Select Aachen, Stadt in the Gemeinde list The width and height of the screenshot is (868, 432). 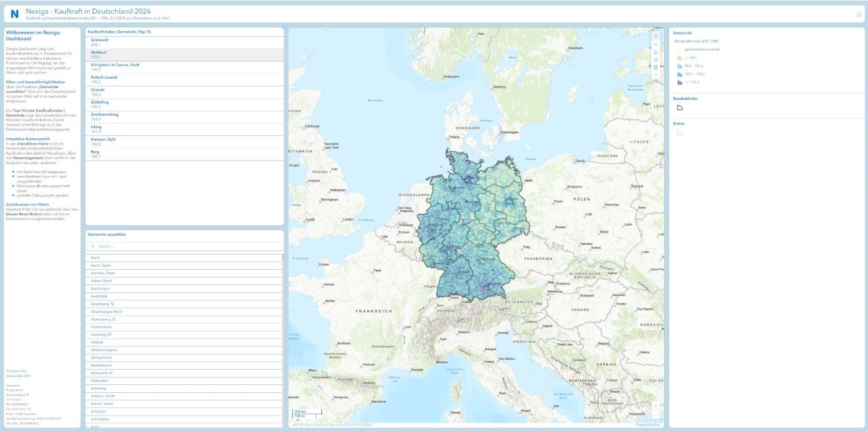103,273
